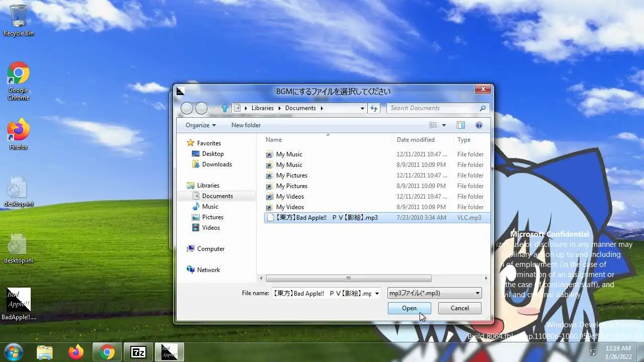Select Videos library in the navigation pane
Screen dimensions: 644x362
[211, 228]
